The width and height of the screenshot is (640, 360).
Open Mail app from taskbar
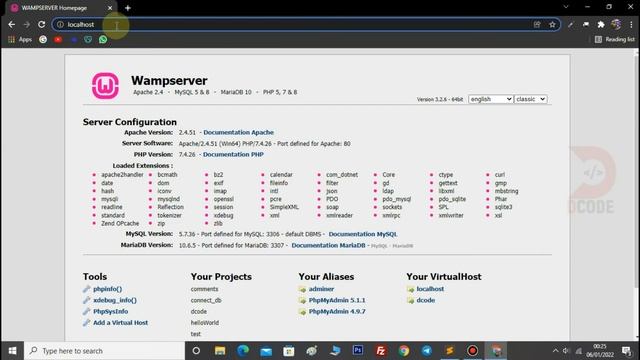pos(266,351)
